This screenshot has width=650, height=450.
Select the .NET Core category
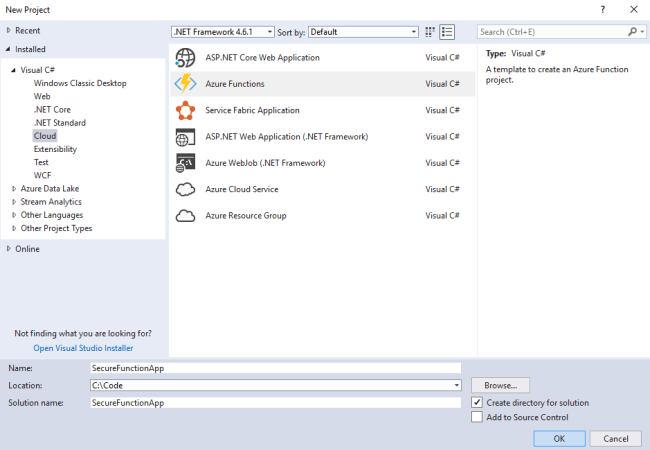[x=52, y=110]
